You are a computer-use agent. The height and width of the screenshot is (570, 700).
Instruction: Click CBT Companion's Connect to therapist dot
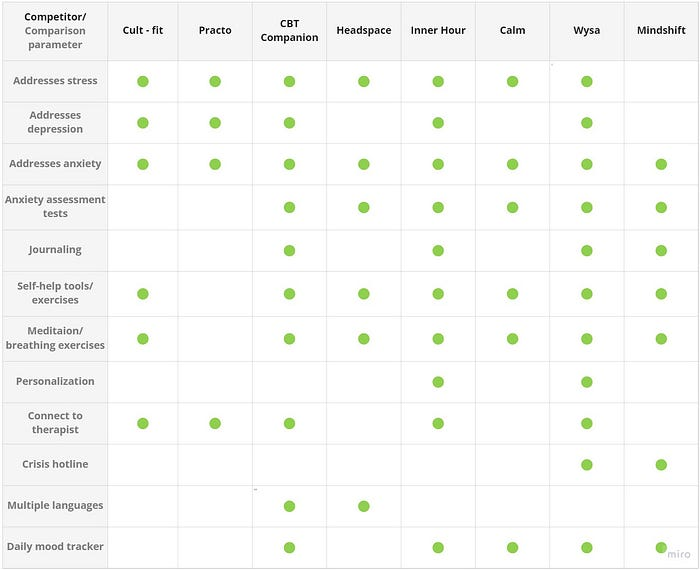tap(289, 423)
